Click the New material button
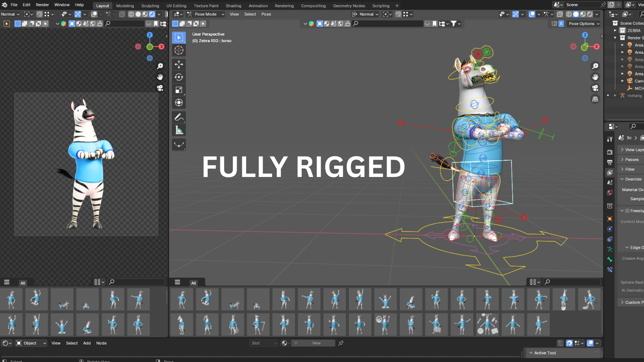Image resolution: width=644 pixels, height=362 pixels. (316, 343)
